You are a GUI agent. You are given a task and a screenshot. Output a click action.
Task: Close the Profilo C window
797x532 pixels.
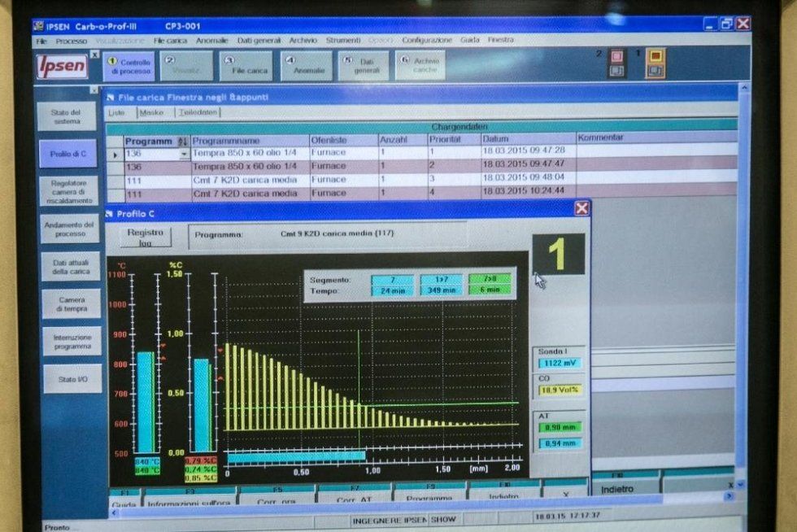pyautogui.click(x=581, y=208)
